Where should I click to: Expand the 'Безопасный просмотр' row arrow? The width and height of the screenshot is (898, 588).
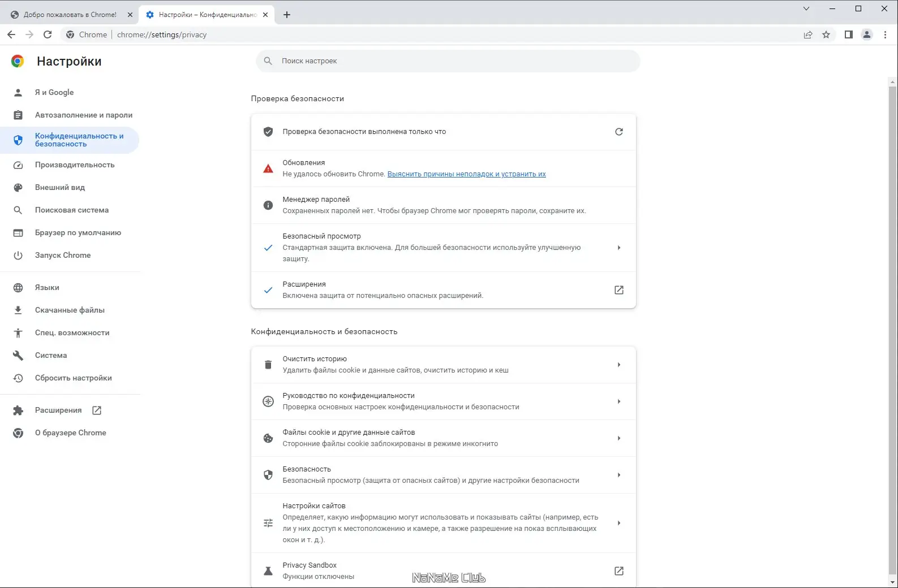619,248
